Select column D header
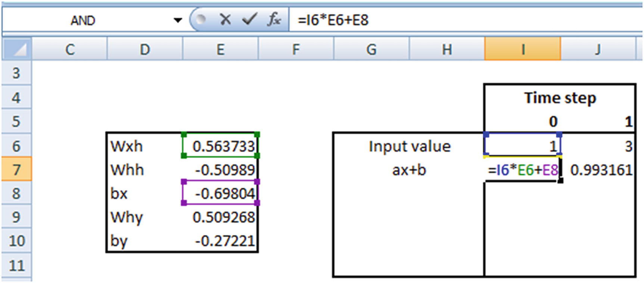Image resolution: width=644 pixels, height=283 pixels. click(145, 49)
